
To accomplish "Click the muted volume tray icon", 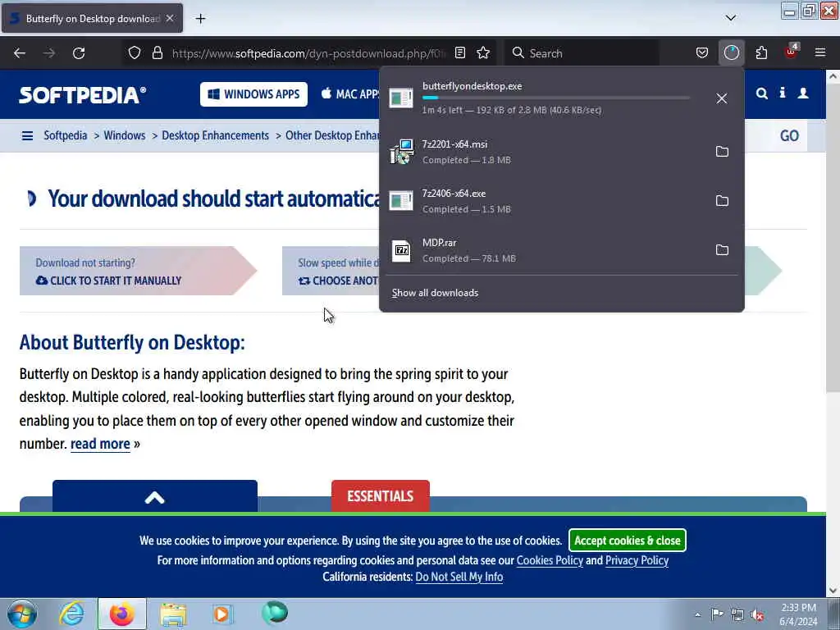I will 757,615.
